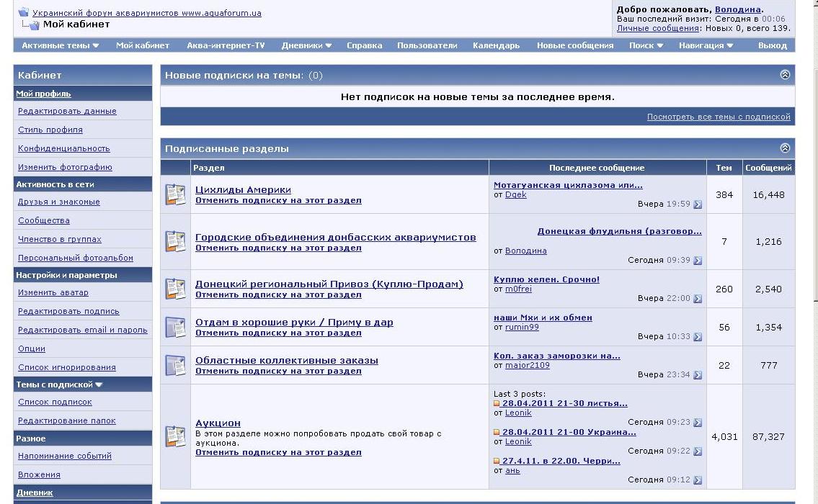The image size is (818, 504).
Task: Go to last post arrow for Мотагуанская цихлазома
Action: 697,204
